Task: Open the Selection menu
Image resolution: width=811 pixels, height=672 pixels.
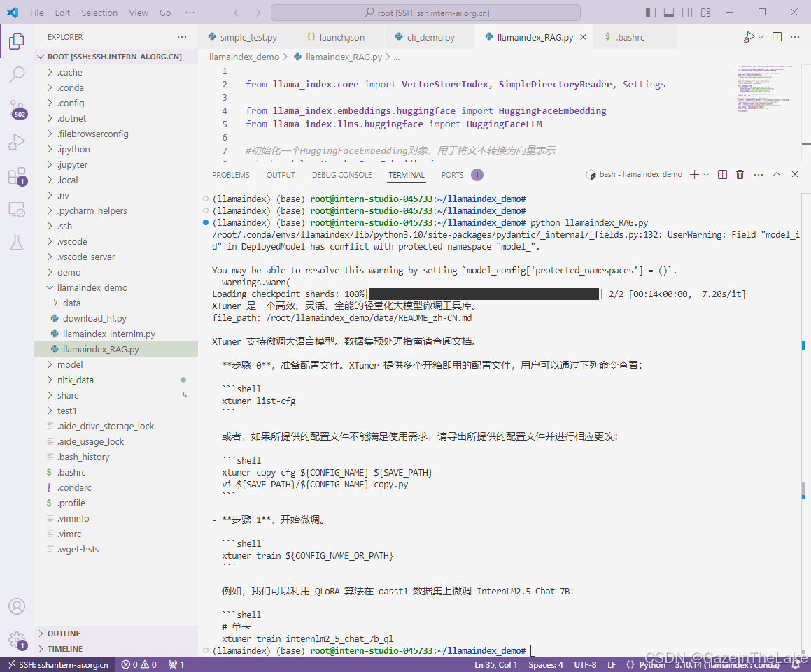Action: click(x=99, y=12)
